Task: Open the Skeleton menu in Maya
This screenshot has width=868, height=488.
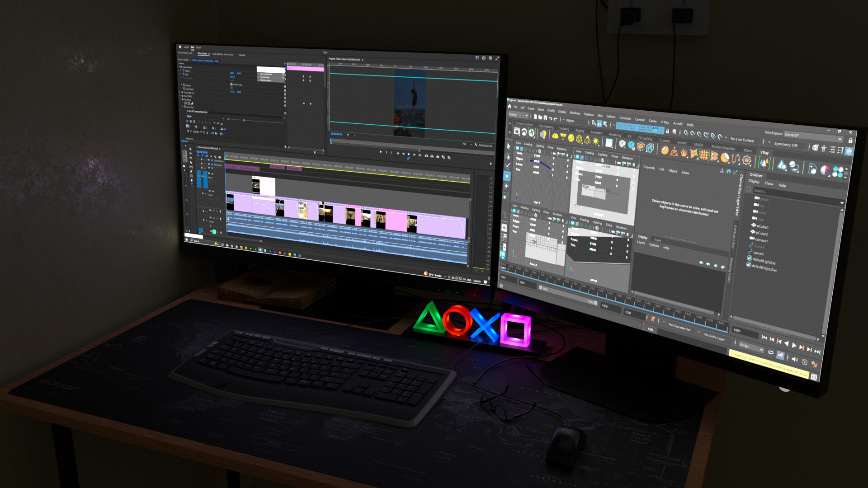Action: pyautogui.click(x=588, y=114)
